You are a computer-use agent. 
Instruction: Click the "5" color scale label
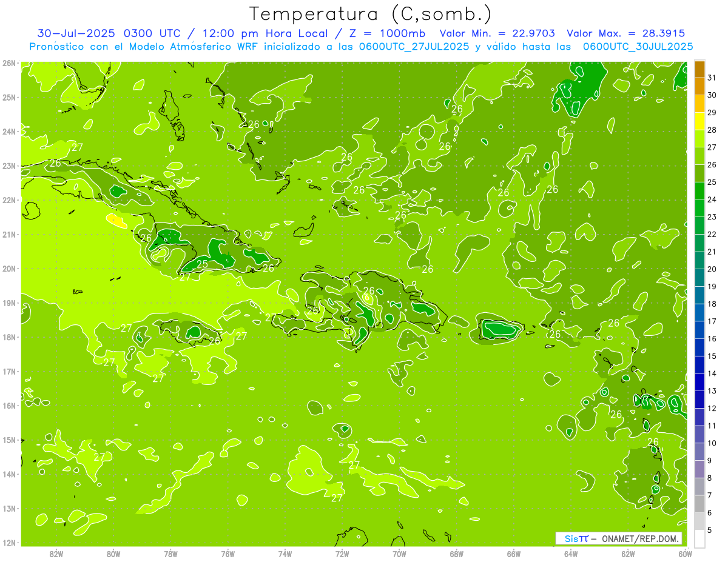710,530
